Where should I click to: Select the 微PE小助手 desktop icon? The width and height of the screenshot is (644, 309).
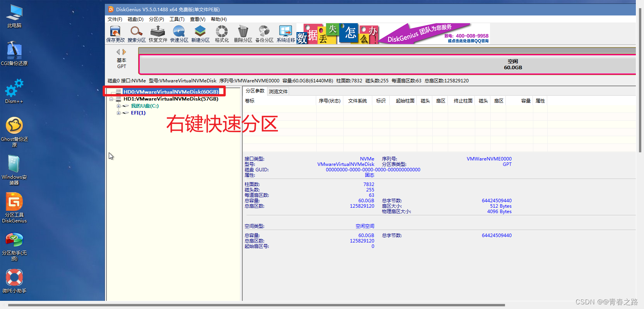(x=14, y=281)
